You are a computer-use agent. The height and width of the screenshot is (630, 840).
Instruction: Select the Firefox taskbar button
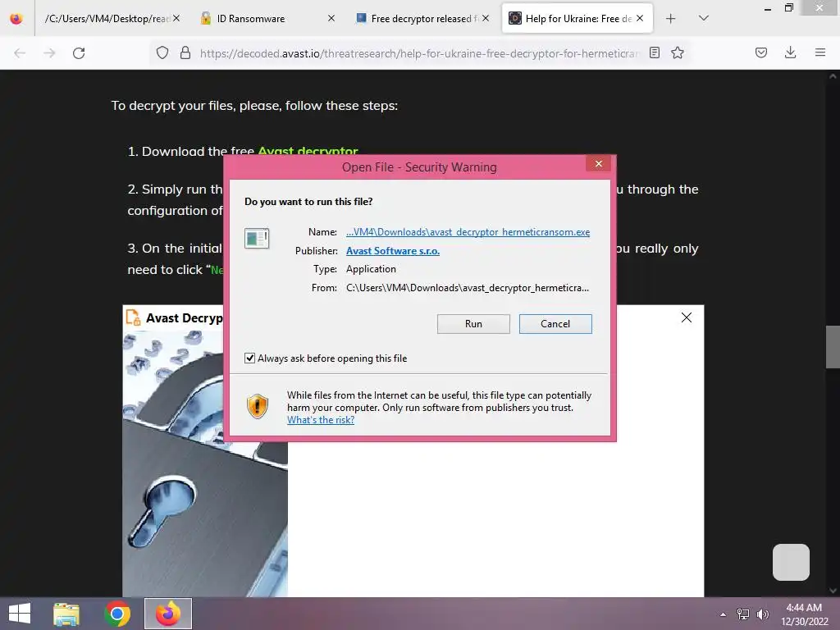coord(168,614)
